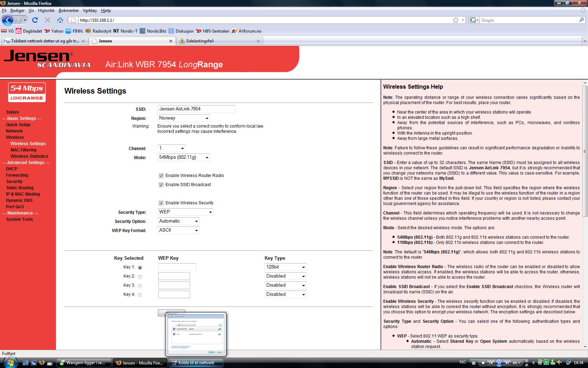Open Wireless Statistics in the sidebar
The image size is (588, 368).
pyautogui.click(x=29, y=156)
